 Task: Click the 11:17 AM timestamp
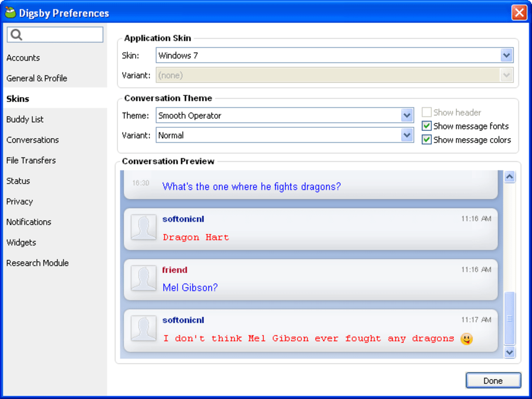point(476,320)
